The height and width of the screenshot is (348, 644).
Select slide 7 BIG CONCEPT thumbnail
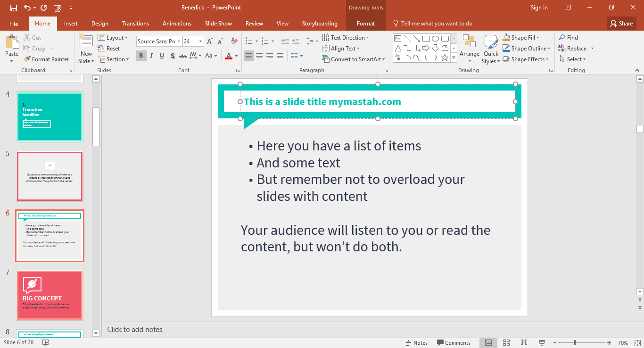tap(50, 295)
